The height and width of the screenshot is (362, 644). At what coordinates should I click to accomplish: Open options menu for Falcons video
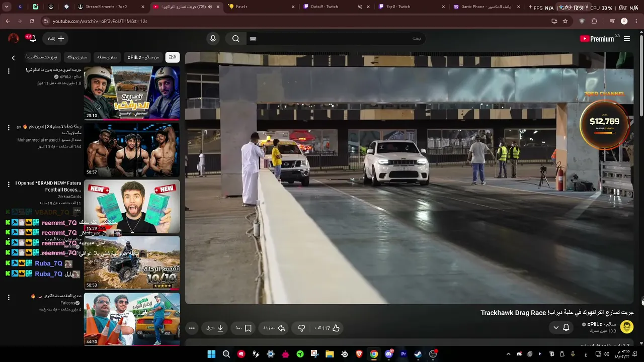click(9, 297)
